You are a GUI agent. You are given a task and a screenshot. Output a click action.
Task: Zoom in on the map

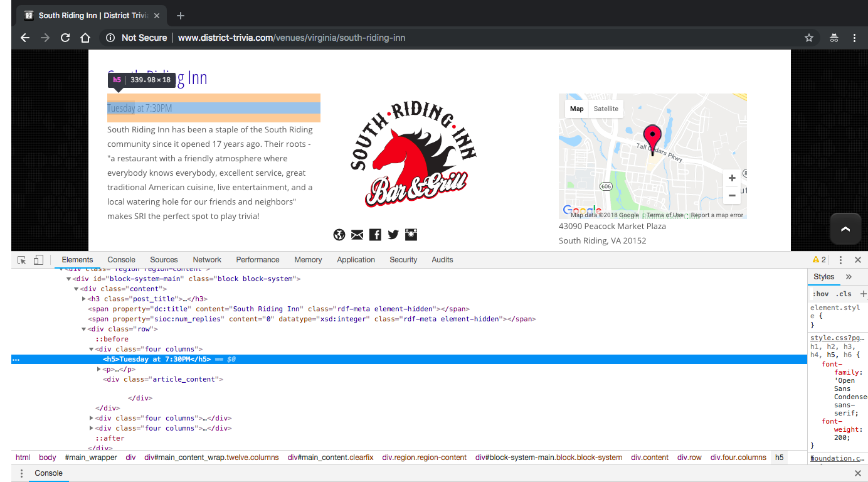pyautogui.click(x=732, y=178)
